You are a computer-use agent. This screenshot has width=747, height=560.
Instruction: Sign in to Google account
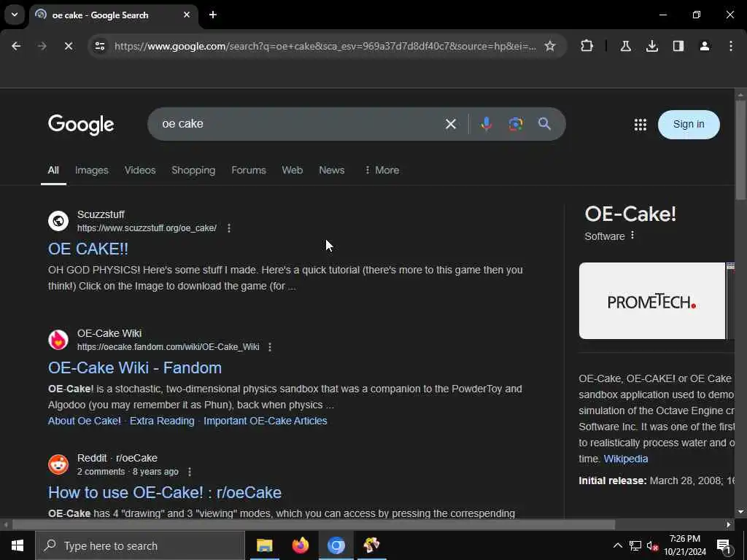(689, 124)
